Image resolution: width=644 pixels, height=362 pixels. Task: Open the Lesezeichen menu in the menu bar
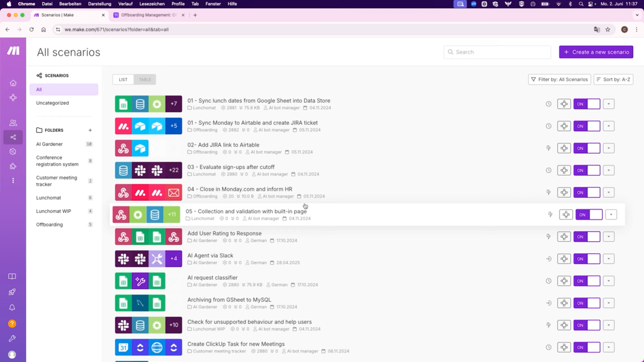click(152, 4)
